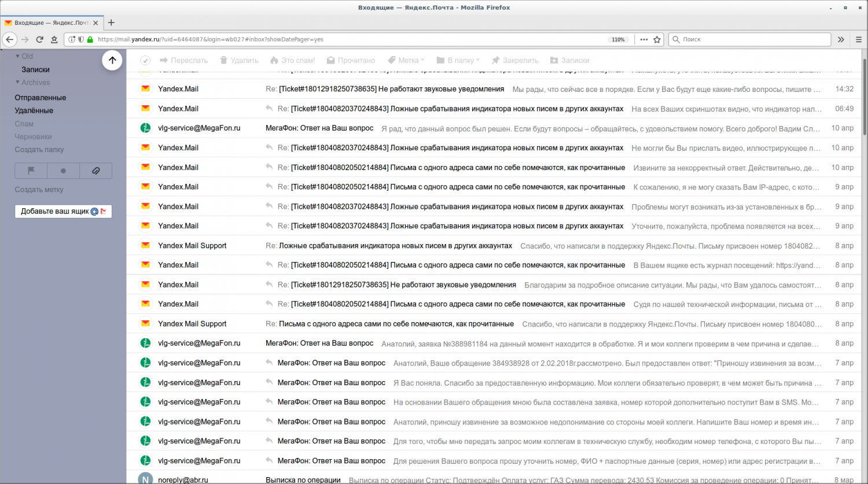
Task: Click Yandex Mail Support avatar for 'Re: Ложные срабатывания'
Action: pyautogui.click(x=146, y=245)
